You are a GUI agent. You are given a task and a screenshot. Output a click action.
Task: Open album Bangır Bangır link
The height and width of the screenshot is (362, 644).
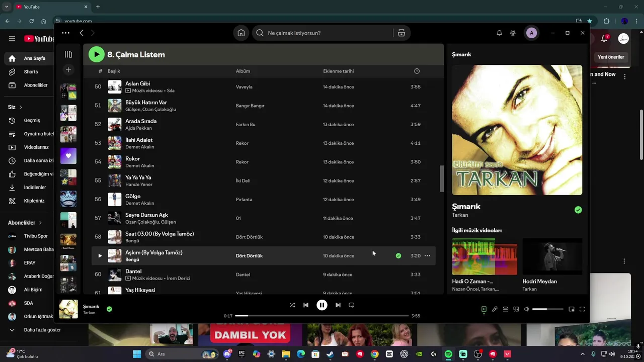click(x=250, y=106)
